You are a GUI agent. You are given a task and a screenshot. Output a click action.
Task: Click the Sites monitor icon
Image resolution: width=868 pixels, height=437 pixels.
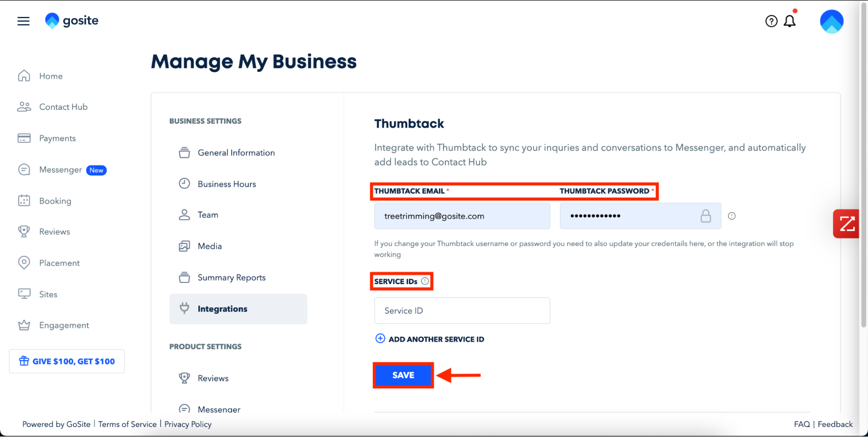[24, 294]
